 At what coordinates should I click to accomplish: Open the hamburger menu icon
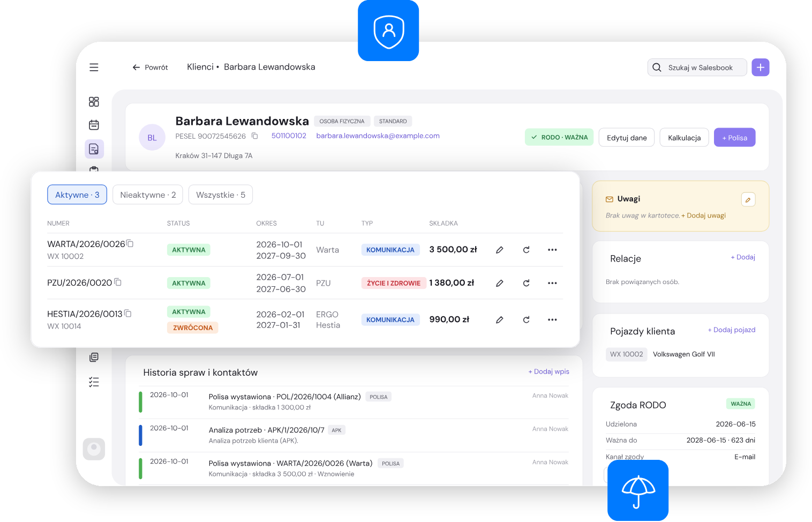tap(94, 68)
